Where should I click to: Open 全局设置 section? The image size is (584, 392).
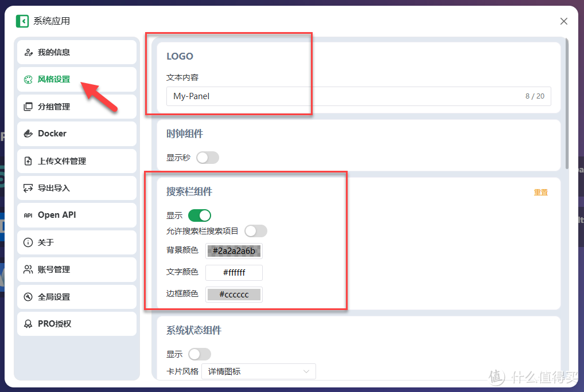point(77,297)
